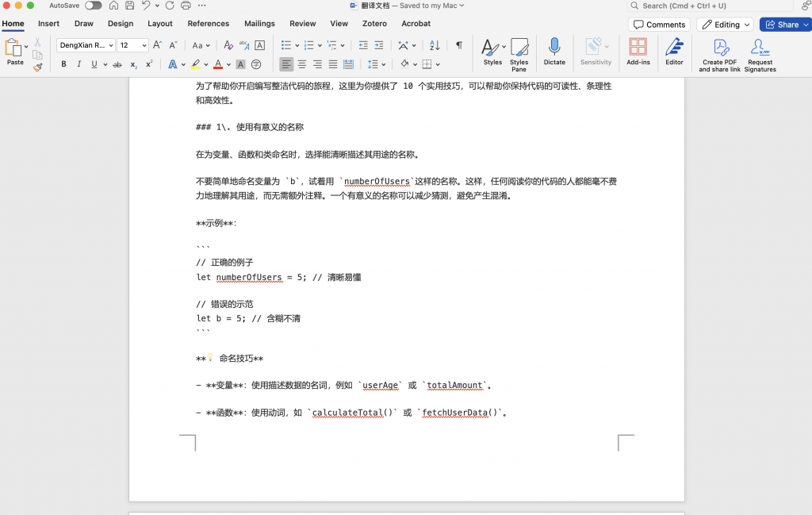Screen dimensions: 812x515
Task: Open borders dropdown arrow
Action: (438, 64)
